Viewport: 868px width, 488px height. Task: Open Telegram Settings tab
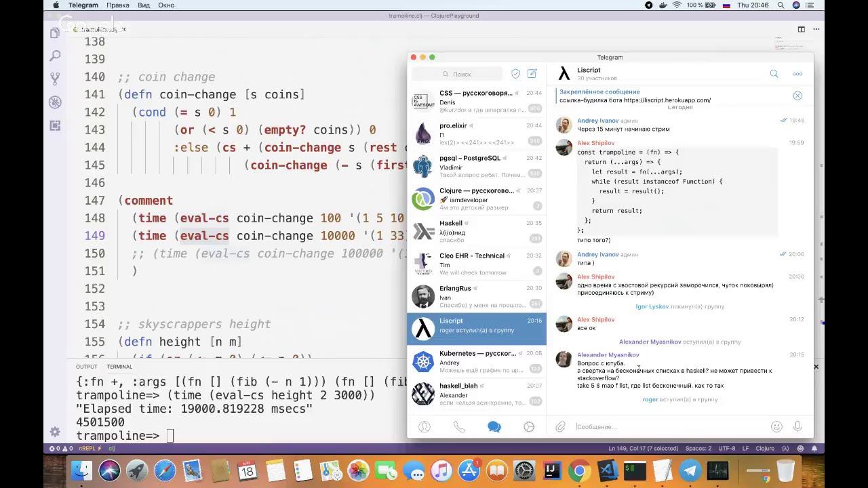529,426
